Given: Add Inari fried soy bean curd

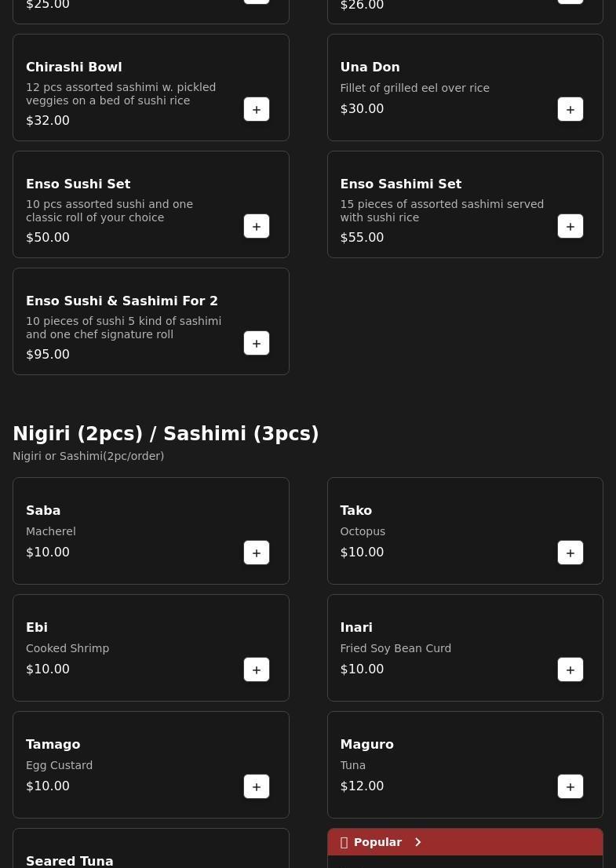Looking at the screenshot, I should 570,669.
